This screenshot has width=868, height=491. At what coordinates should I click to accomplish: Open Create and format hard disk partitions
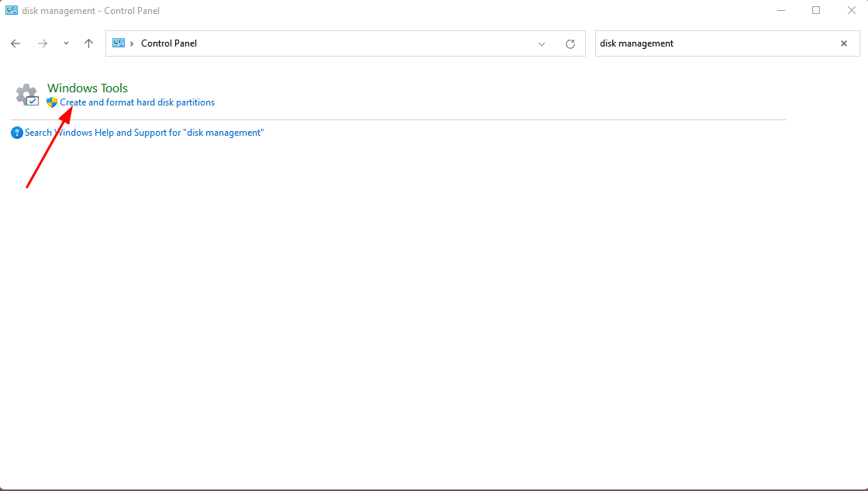pyautogui.click(x=137, y=102)
